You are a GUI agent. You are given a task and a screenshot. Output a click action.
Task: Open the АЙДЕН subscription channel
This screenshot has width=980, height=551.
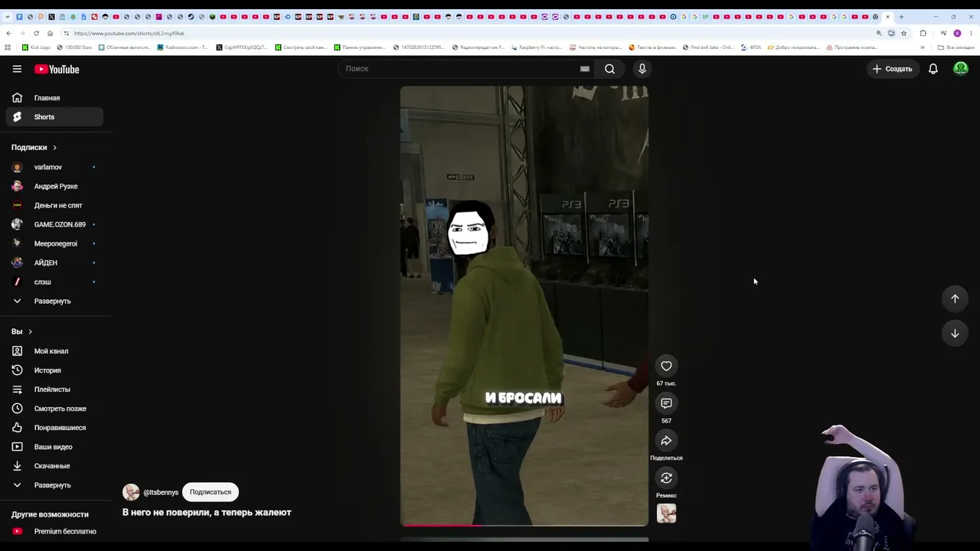(54, 262)
